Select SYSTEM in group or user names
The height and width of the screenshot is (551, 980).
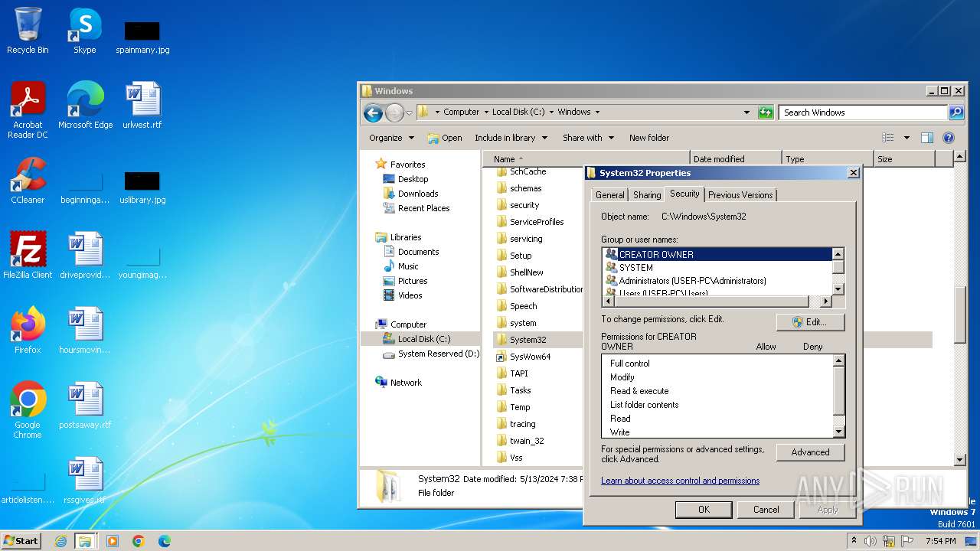(635, 268)
